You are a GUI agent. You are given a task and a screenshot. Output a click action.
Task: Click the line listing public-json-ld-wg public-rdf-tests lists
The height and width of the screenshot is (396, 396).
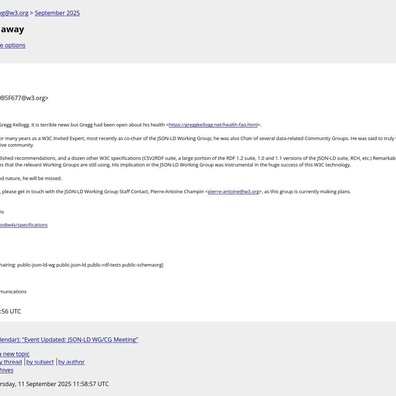click(x=82, y=265)
